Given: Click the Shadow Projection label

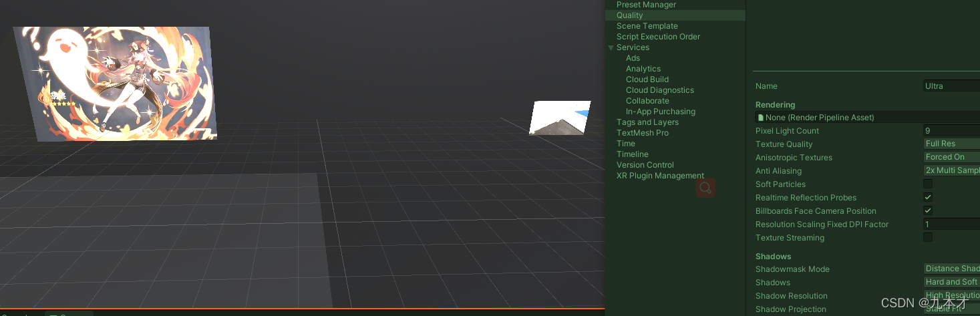Looking at the screenshot, I should (x=790, y=309).
